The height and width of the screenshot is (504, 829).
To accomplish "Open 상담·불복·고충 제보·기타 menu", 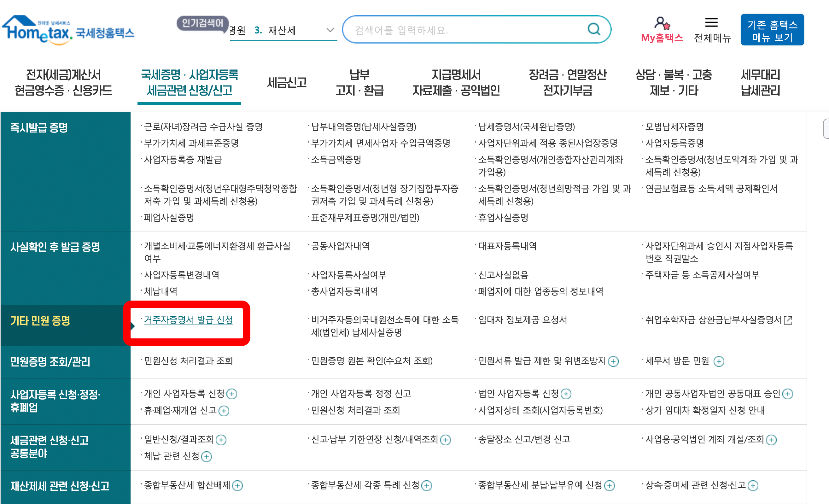I will (674, 82).
